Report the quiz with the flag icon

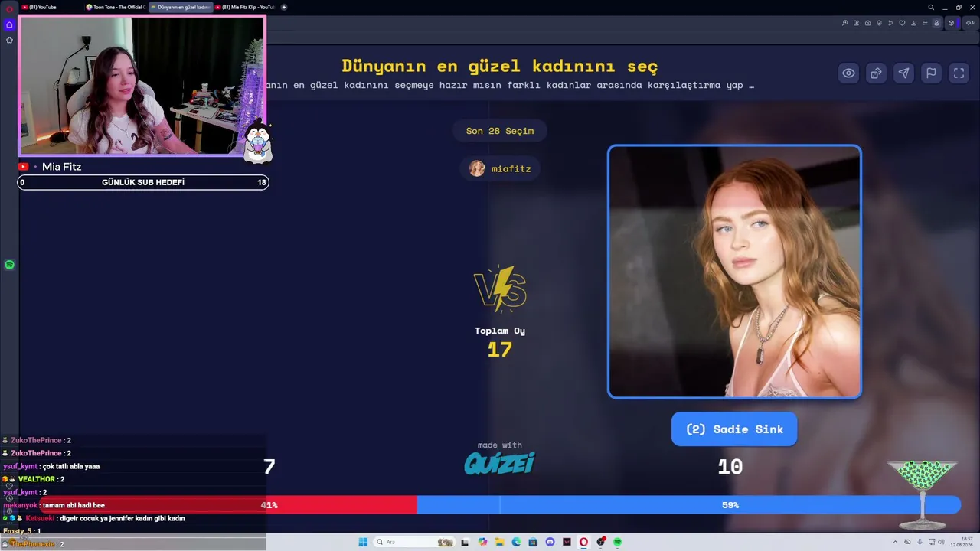pyautogui.click(x=932, y=73)
